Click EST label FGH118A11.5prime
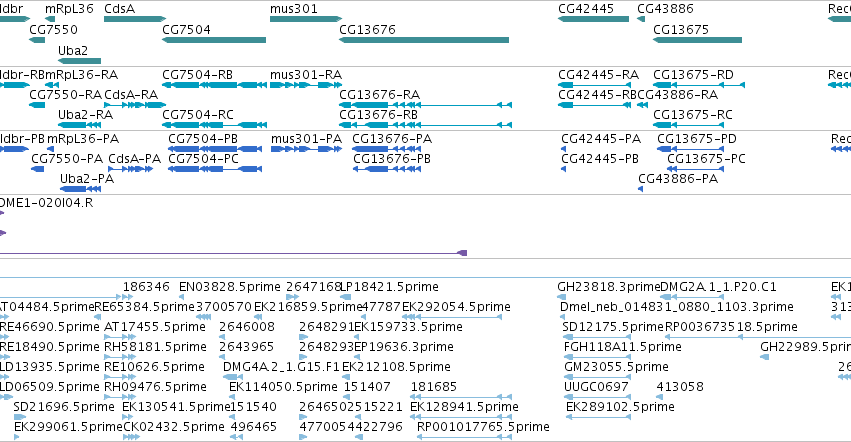The image size is (851, 442). click(623, 347)
